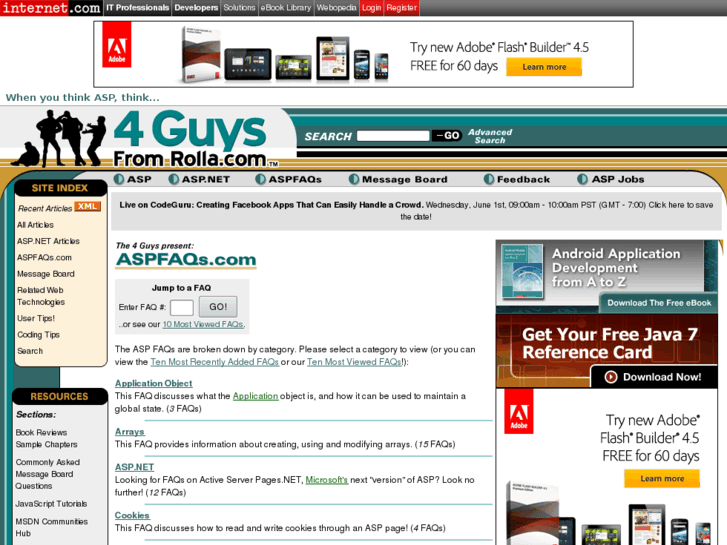
Task: Open Book Reviews resource link
Action: pos(41,432)
